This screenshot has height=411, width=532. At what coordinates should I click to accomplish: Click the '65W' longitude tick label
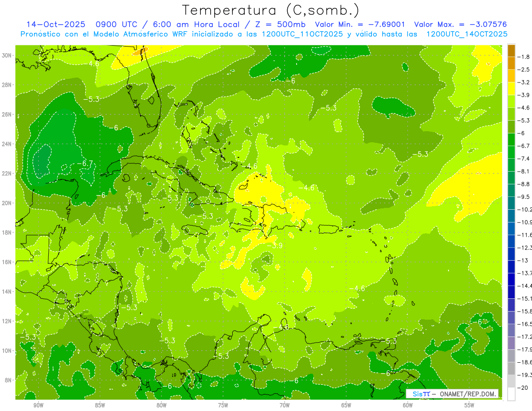346,405
